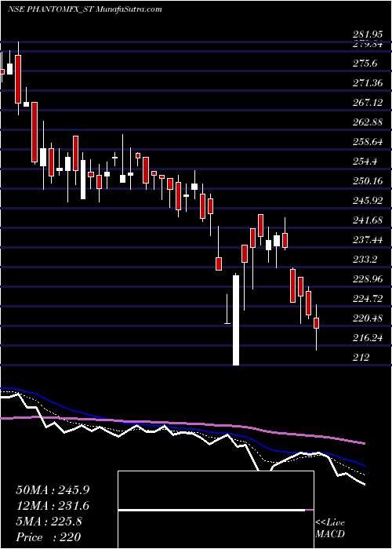Click the <<Live MACD label

click(330, 529)
